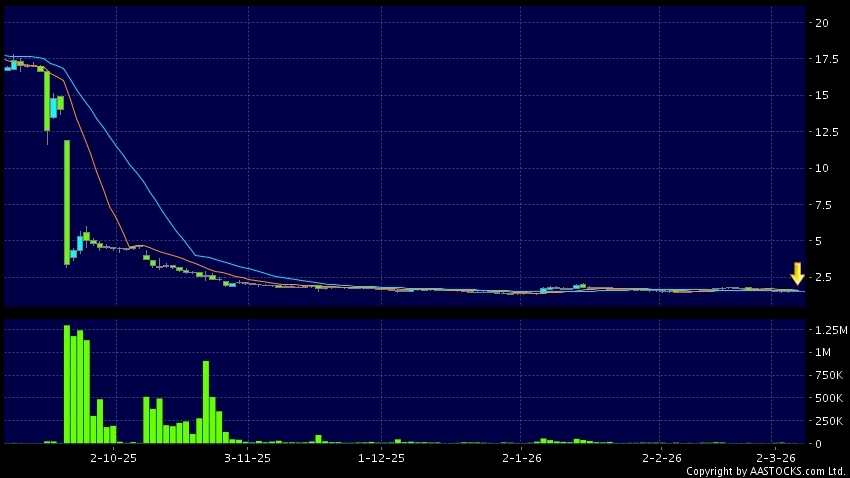Click the long green candlestick falling below 5

click(x=67, y=202)
